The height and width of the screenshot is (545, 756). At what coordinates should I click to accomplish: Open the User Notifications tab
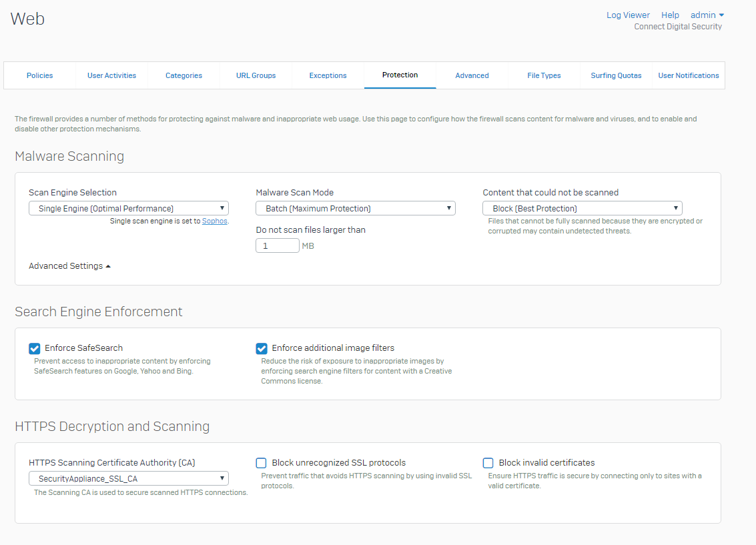[689, 75]
